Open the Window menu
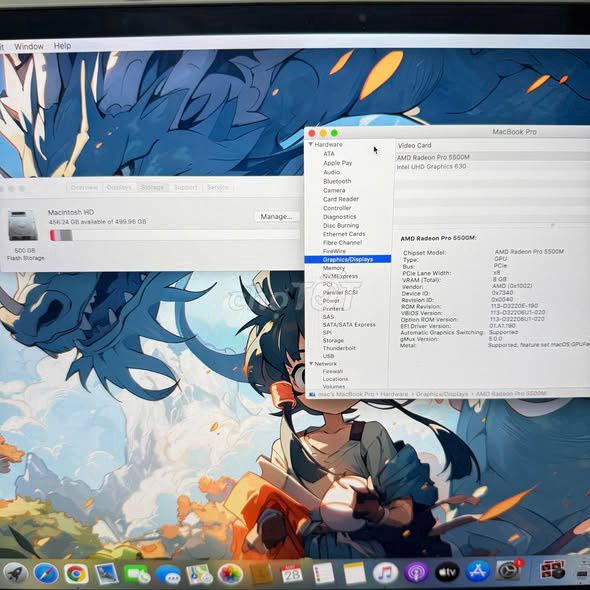Screen dimensions: 590x590 tap(29, 47)
